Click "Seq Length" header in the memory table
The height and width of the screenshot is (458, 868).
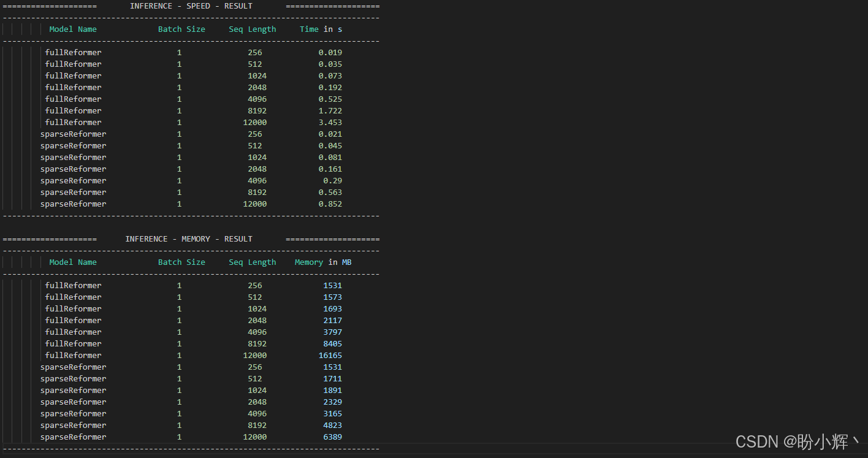tap(253, 262)
